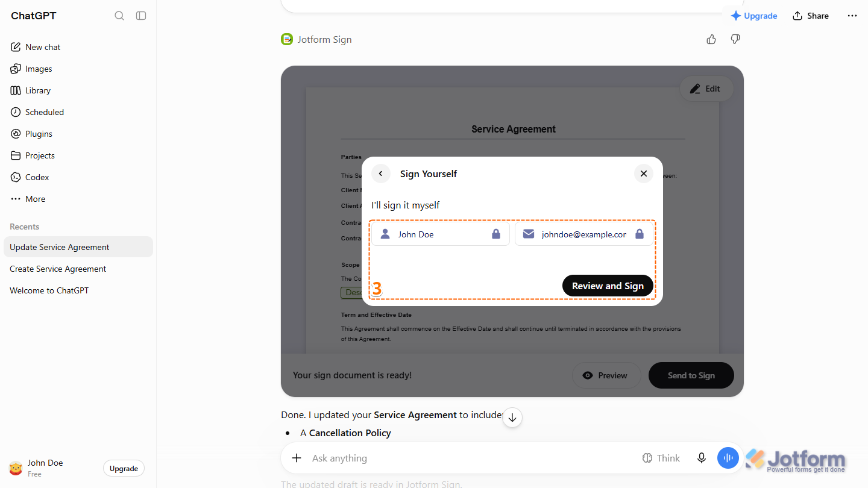This screenshot has width=868, height=488.
Task: Click the 'Service Agreement' document heading
Action: point(514,129)
